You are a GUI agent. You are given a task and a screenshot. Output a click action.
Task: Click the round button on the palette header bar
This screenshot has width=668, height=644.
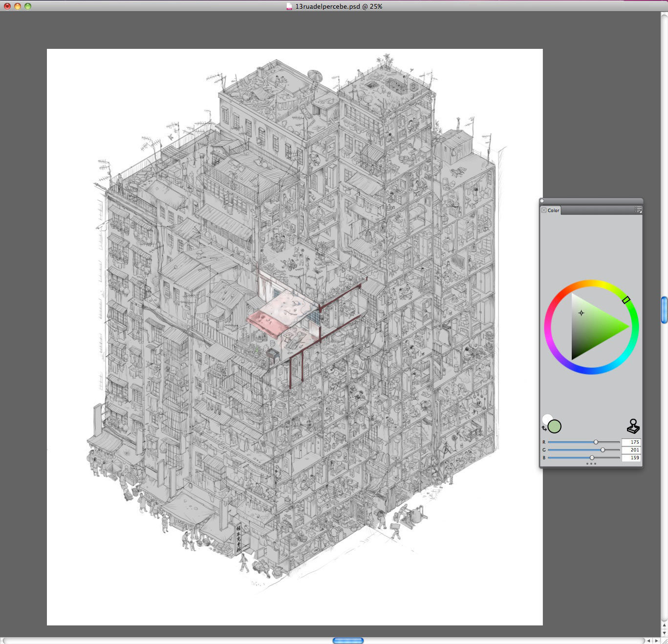(x=542, y=201)
